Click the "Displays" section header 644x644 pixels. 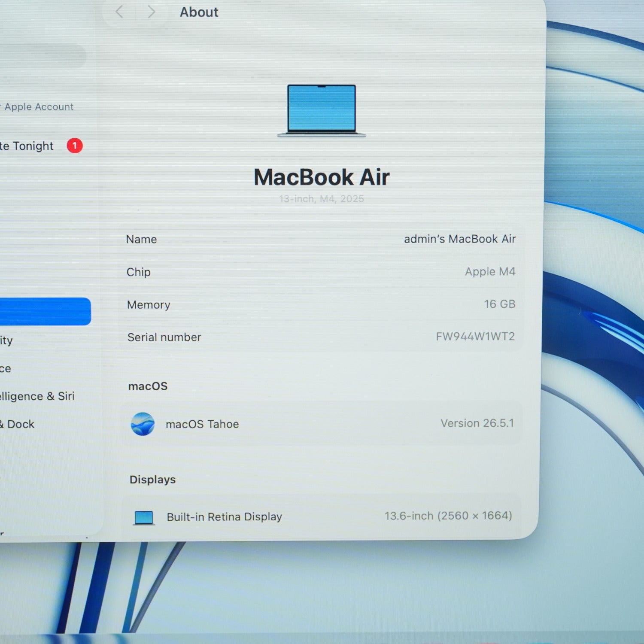click(x=153, y=480)
